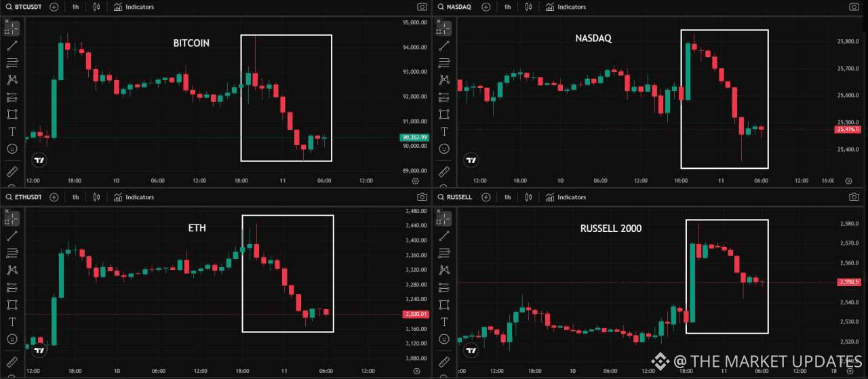Click the 90,353.99 current price label

click(x=415, y=138)
